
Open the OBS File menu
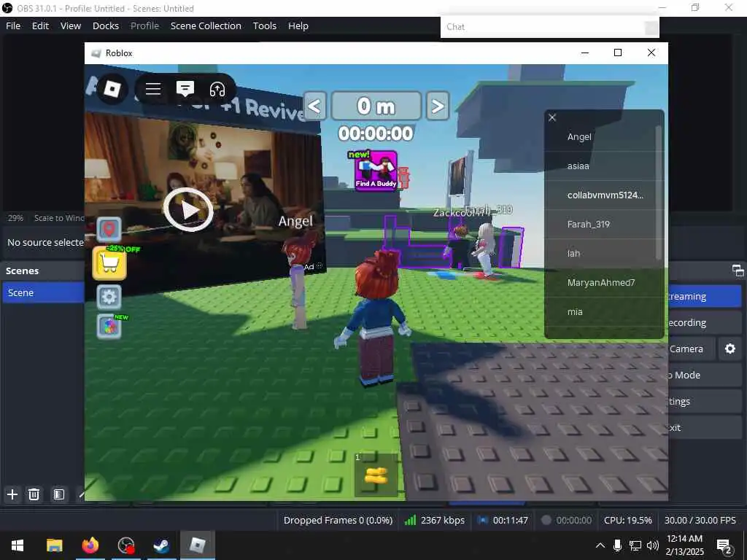coord(13,26)
